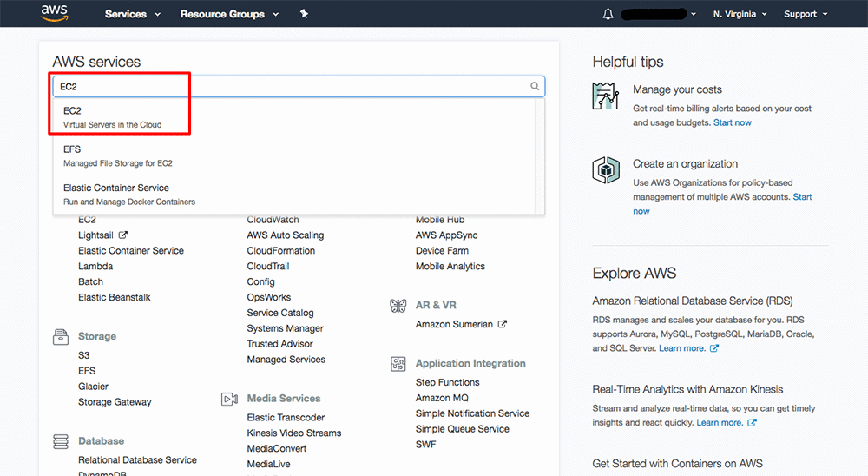Open the AWS logo home link
The width and height of the screenshot is (868, 476).
(54, 13)
